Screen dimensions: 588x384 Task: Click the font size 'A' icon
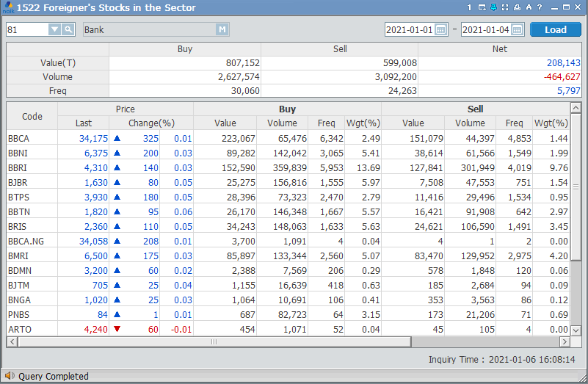529,7
